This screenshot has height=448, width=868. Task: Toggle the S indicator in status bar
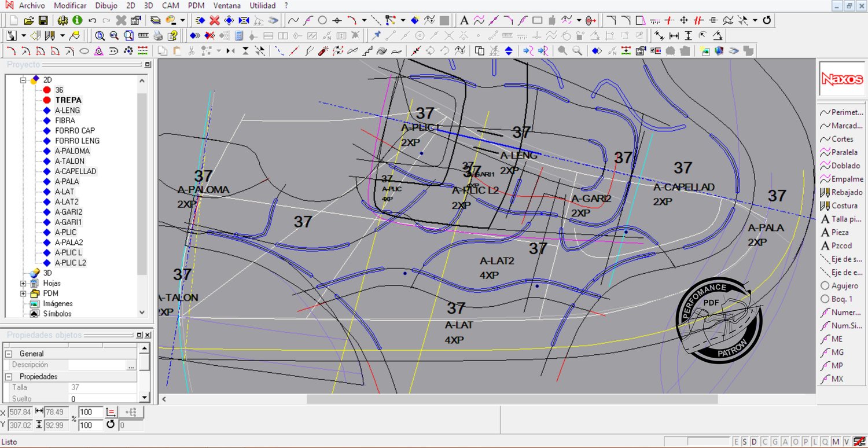[x=745, y=442]
